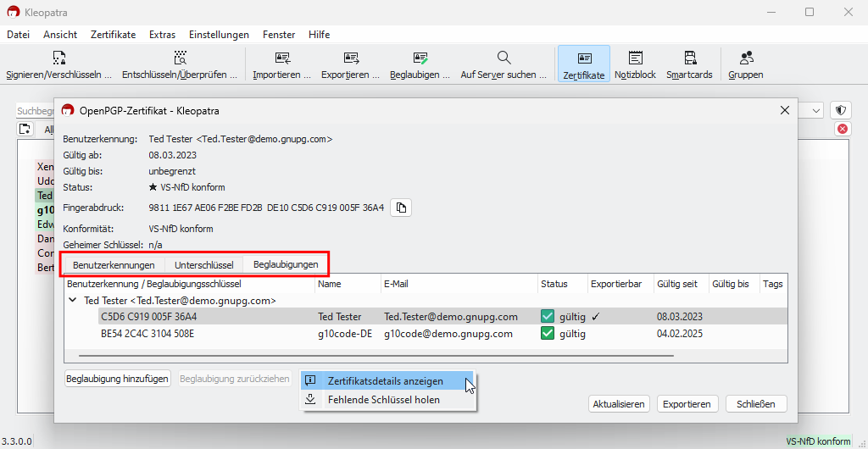Open the Smartcards toolbar icon
The width and height of the screenshot is (868, 449).
[x=689, y=58]
